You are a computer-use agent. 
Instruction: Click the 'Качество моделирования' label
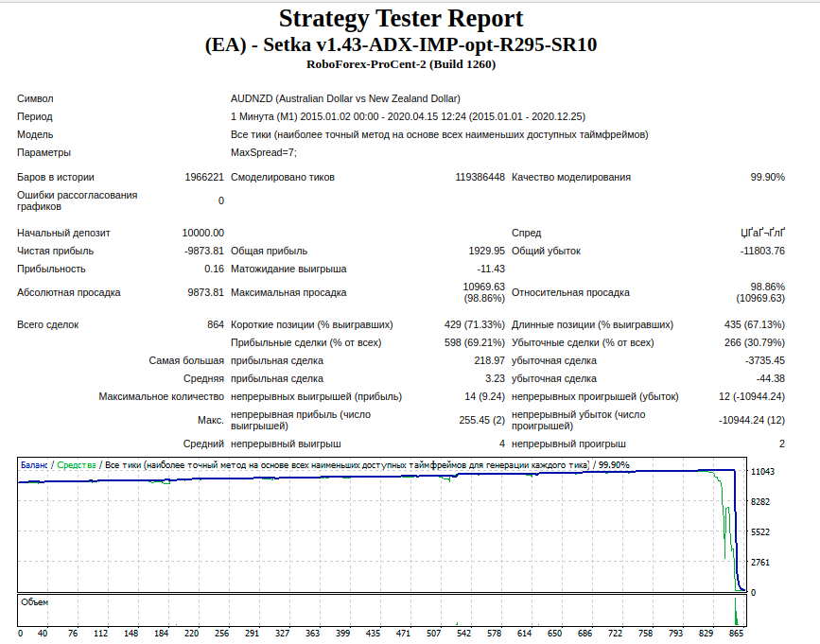click(x=571, y=177)
